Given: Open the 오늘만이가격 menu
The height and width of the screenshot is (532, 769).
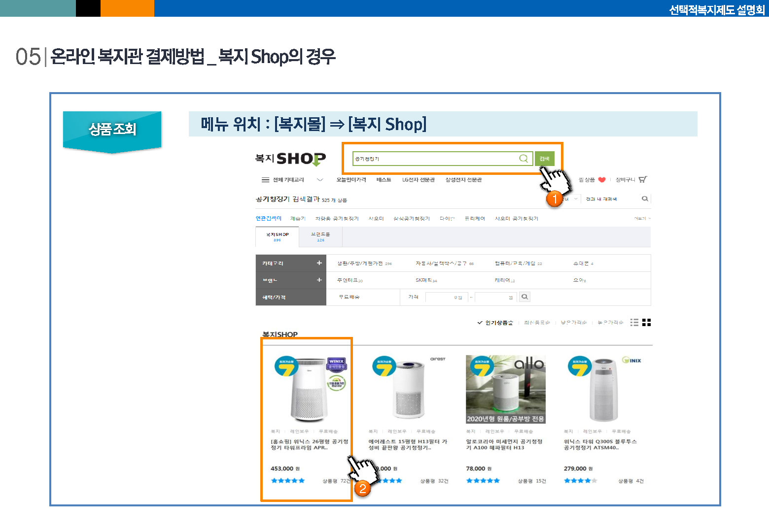Looking at the screenshot, I should point(351,180).
